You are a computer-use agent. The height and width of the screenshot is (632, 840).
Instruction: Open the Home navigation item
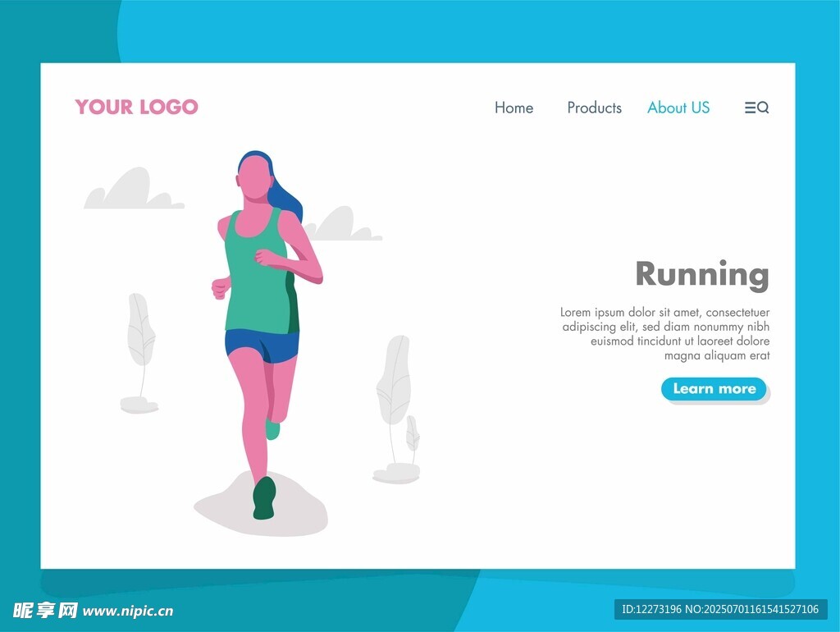(x=514, y=108)
